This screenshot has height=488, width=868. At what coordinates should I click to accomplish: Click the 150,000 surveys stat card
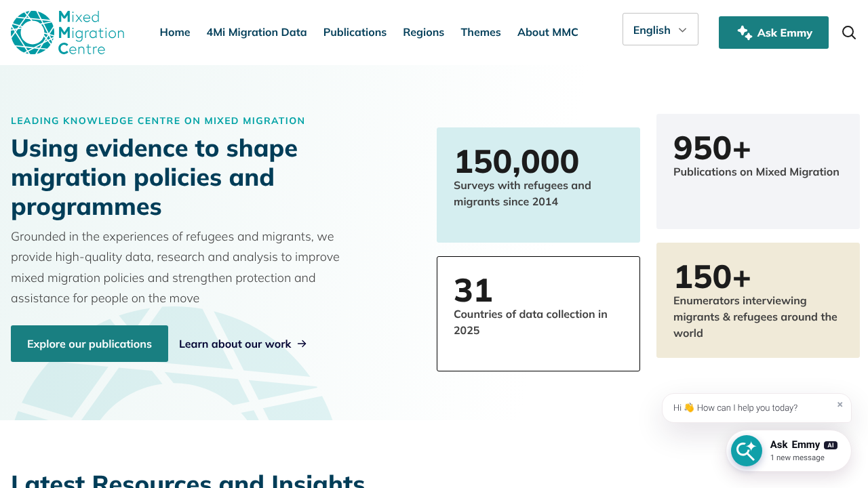pos(538,185)
